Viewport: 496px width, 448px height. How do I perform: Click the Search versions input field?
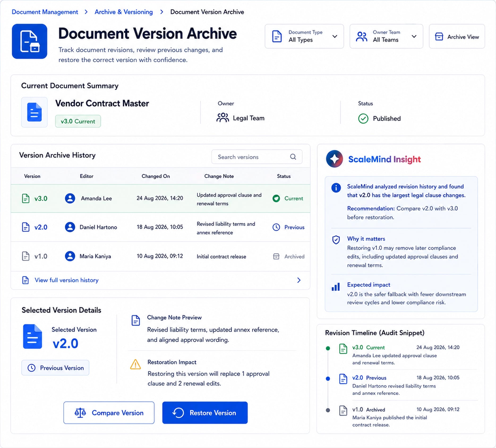pos(257,157)
